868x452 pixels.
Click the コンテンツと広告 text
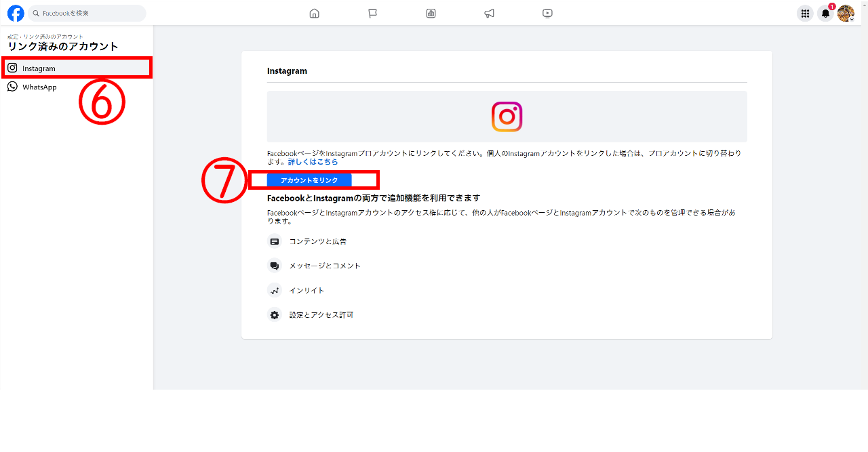(x=318, y=241)
